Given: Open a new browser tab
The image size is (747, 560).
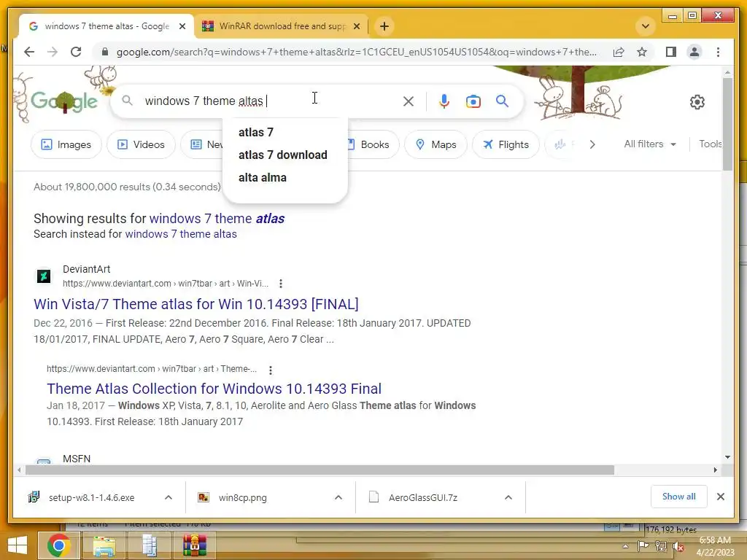Looking at the screenshot, I should pos(384,26).
